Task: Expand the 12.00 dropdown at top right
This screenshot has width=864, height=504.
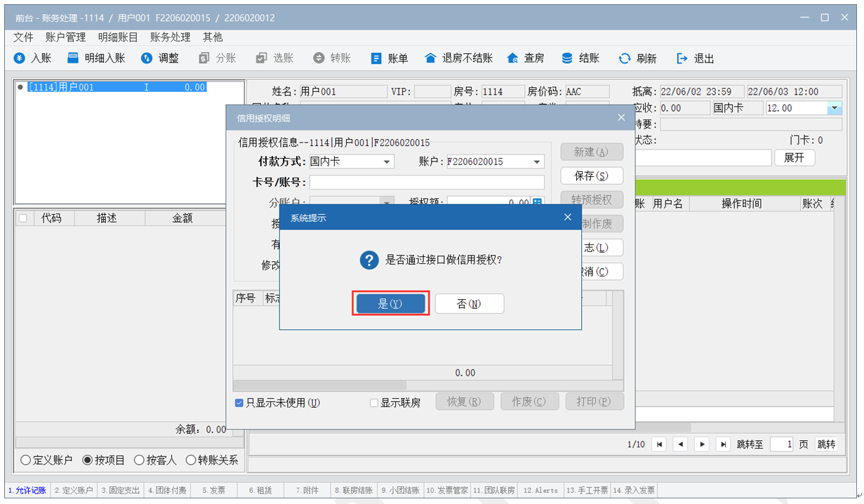Action: tap(835, 109)
